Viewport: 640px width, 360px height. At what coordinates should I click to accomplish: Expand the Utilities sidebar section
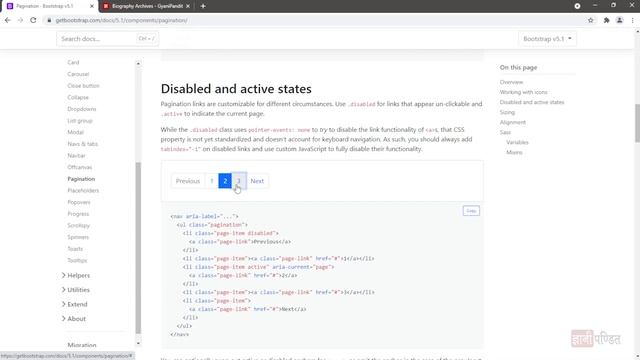click(x=76, y=290)
